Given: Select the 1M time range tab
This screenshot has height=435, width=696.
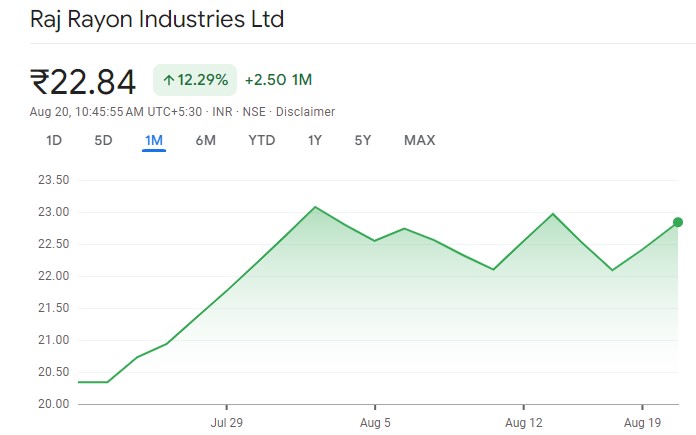Looking at the screenshot, I should (x=154, y=140).
